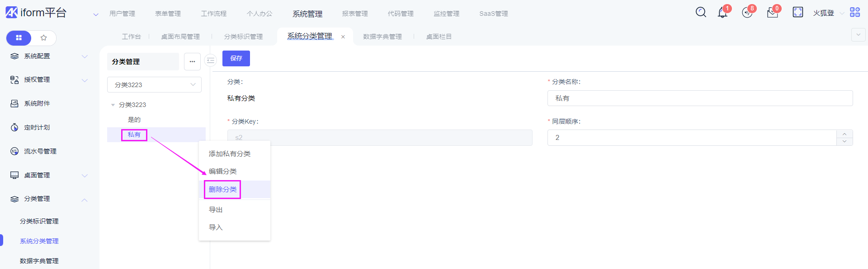
Task: Click the collapse panel icon beside Save
Action: (x=211, y=60)
